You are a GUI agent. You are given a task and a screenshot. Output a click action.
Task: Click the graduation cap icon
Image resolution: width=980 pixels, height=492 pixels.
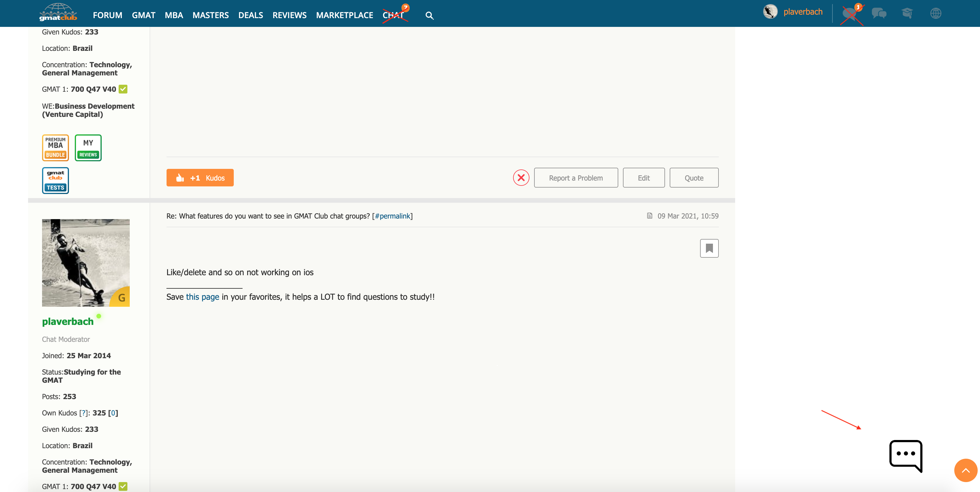(x=907, y=13)
